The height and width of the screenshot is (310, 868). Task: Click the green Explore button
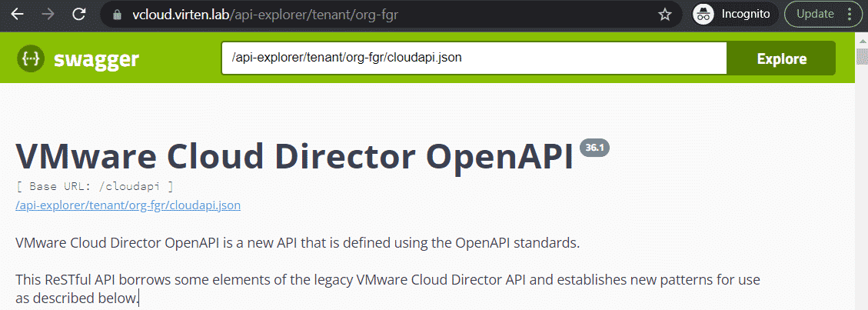tap(781, 58)
